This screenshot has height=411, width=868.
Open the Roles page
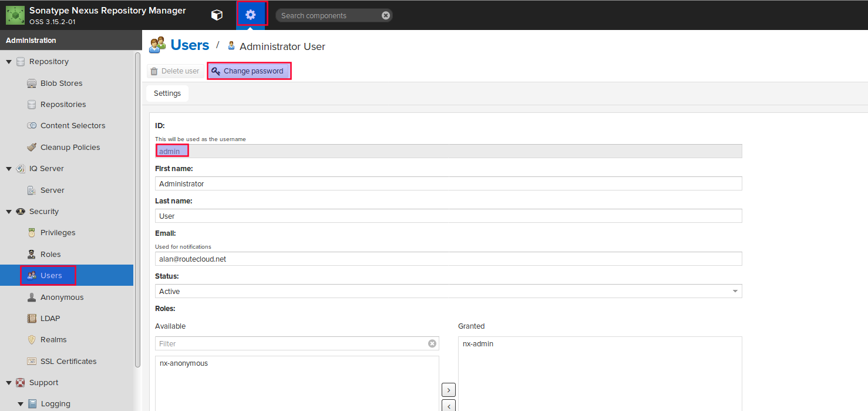click(x=51, y=255)
